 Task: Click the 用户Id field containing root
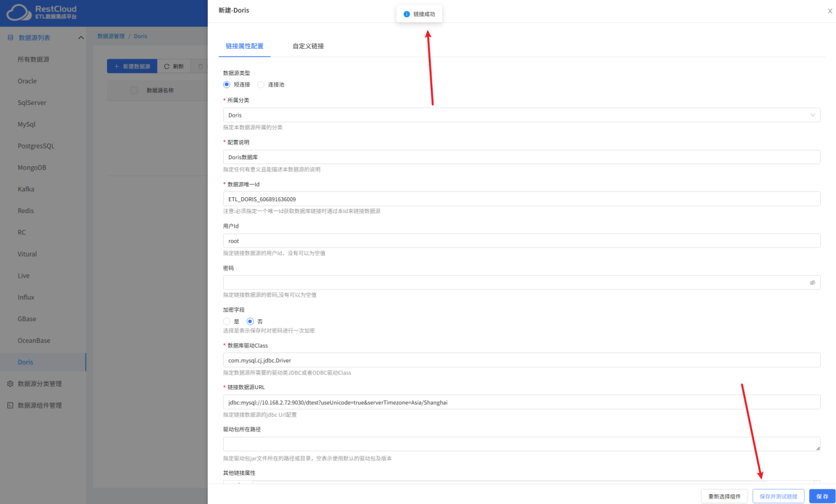(522, 241)
